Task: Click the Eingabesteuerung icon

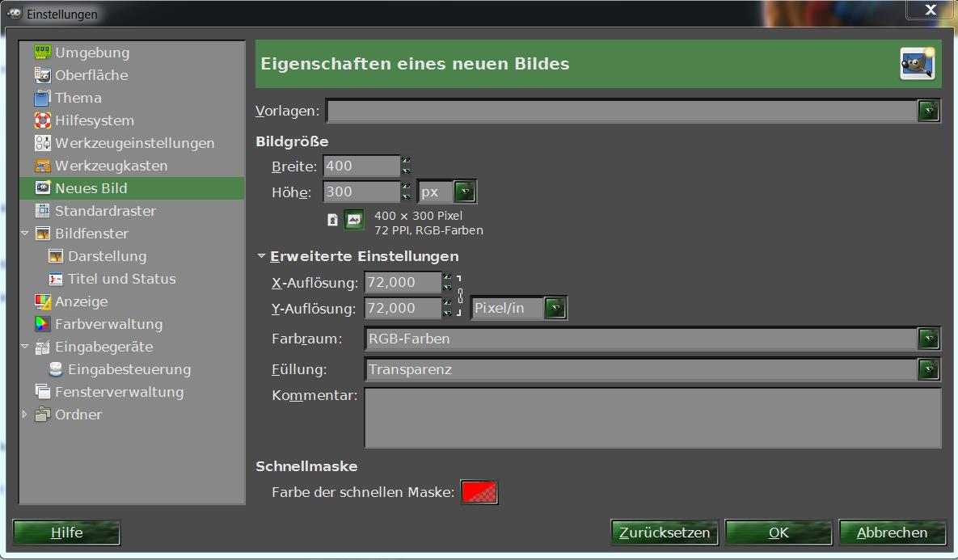Action: point(56,368)
